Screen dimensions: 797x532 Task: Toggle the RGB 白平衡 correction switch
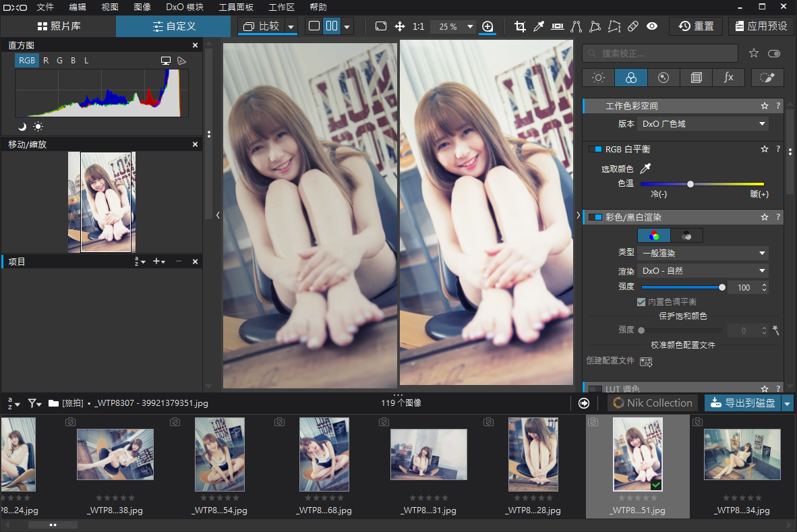point(595,149)
